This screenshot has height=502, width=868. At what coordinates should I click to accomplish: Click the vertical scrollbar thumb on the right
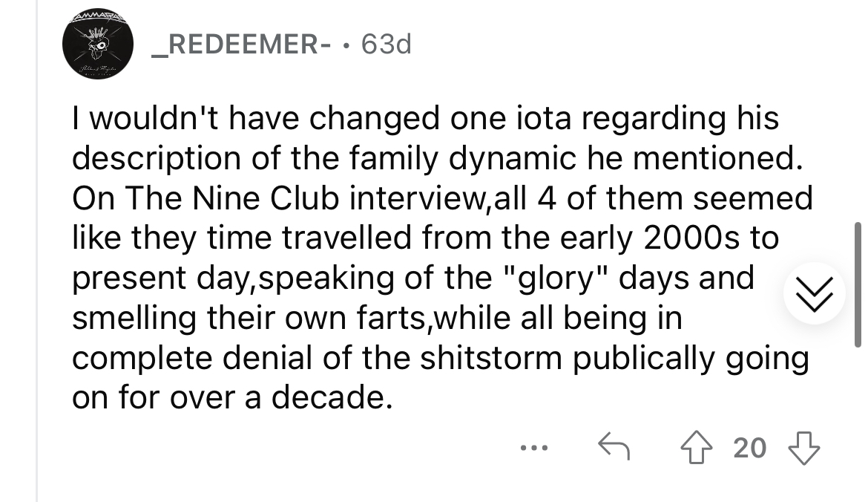[x=858, y=285]
